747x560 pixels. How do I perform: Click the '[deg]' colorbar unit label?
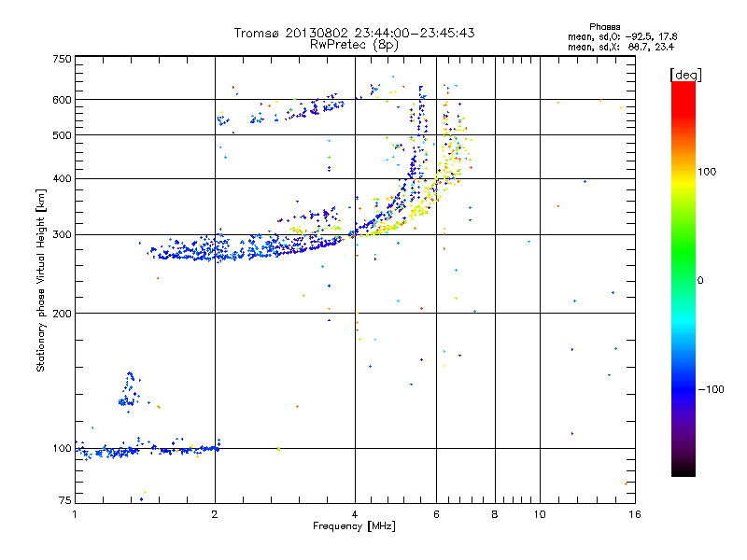click(685, 75)
